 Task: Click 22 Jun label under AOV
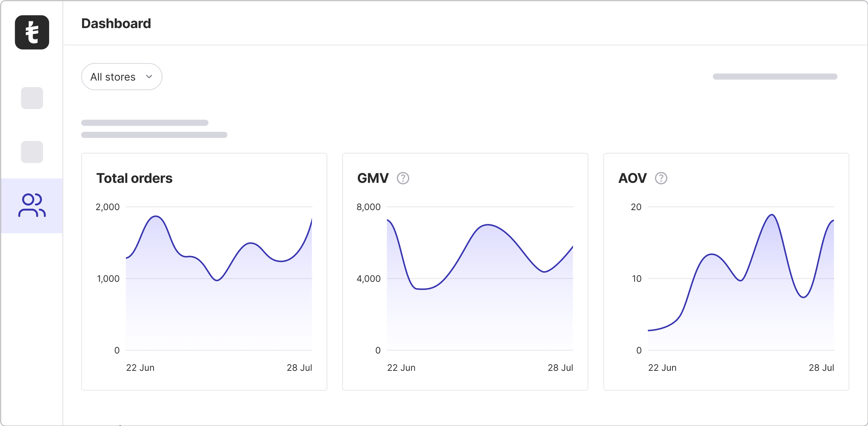point(662,368)
